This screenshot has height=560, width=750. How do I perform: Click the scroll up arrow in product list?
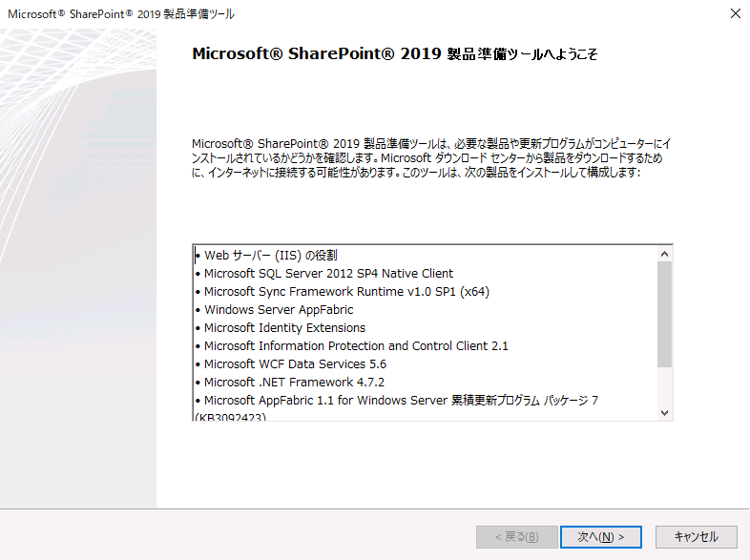[664, 254]
